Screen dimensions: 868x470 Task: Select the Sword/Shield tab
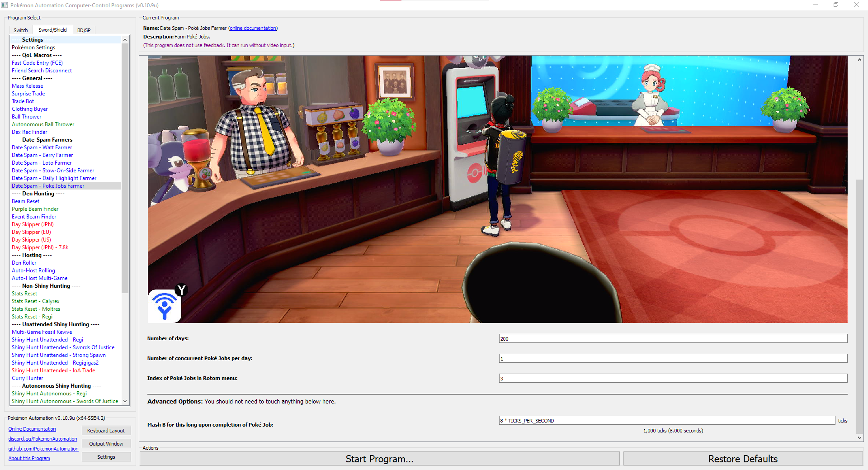52,30
